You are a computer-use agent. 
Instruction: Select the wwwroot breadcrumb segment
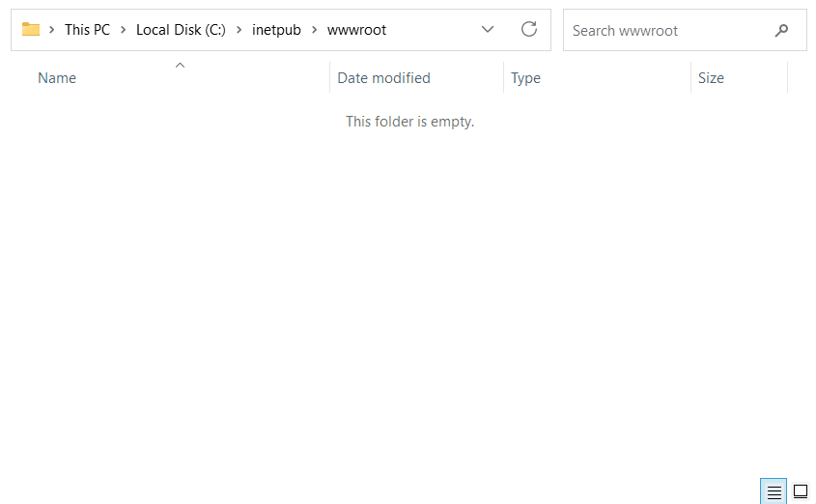pyautogui.click(x=356, y=30)
